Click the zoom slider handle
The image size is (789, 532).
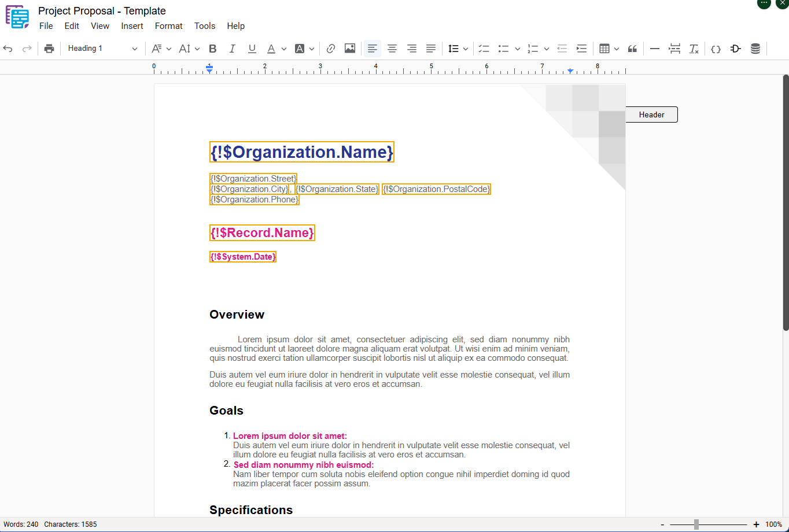(696, 524)
